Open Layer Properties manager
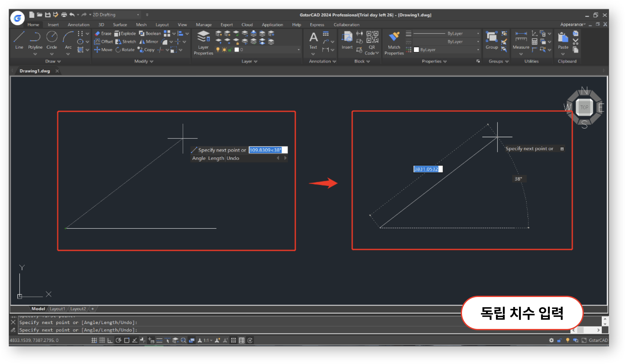 coord(203,43)
